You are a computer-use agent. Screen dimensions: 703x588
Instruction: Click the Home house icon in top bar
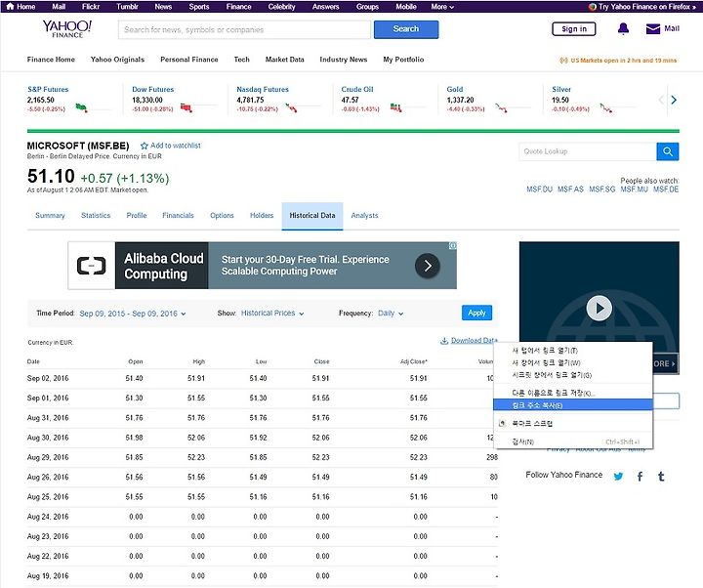pyautogui.click(x=10, y=6)
